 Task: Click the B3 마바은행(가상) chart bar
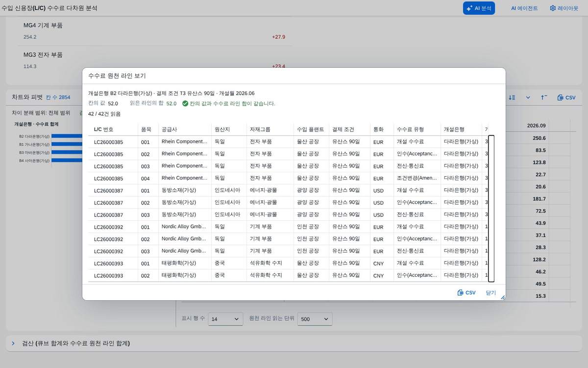point(67,152)
